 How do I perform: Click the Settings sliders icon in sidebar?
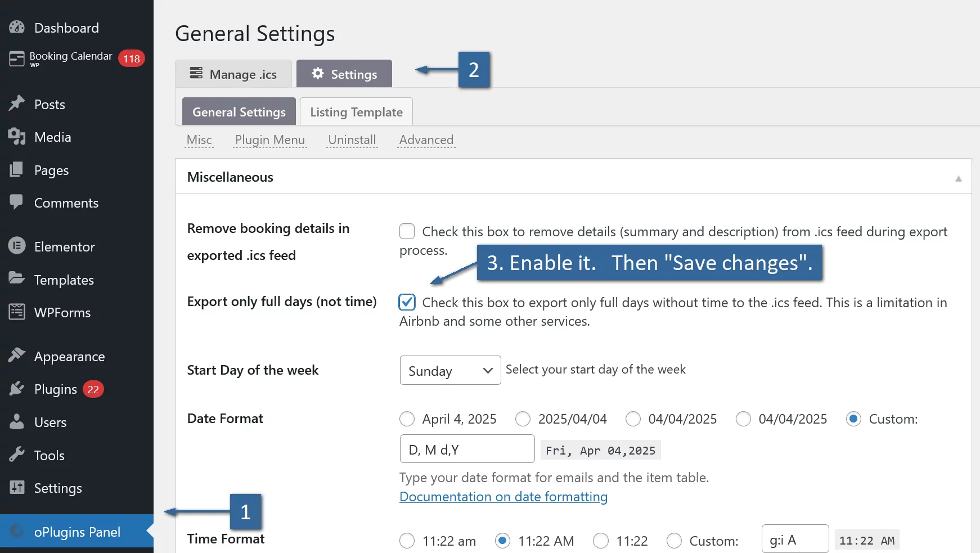17,487
